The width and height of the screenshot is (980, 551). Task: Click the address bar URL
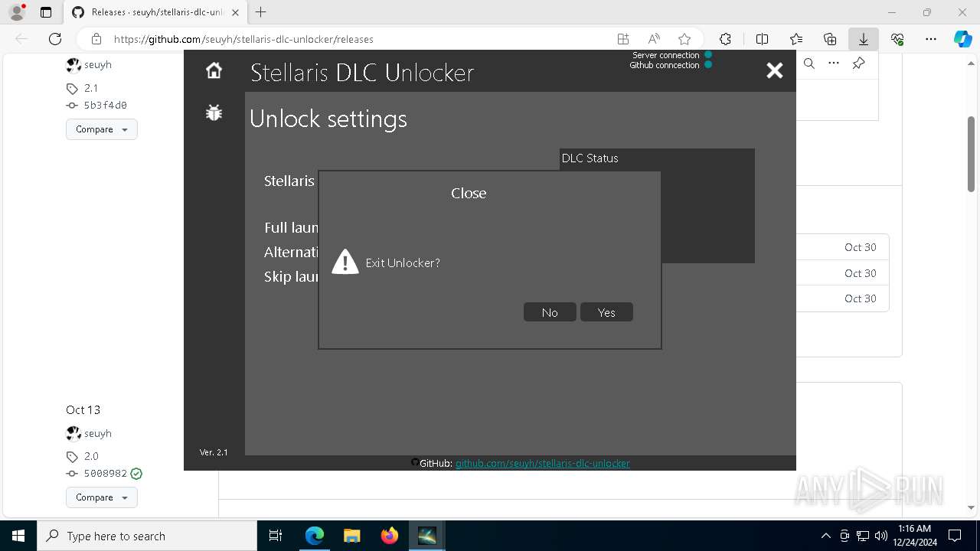(243, 39)
